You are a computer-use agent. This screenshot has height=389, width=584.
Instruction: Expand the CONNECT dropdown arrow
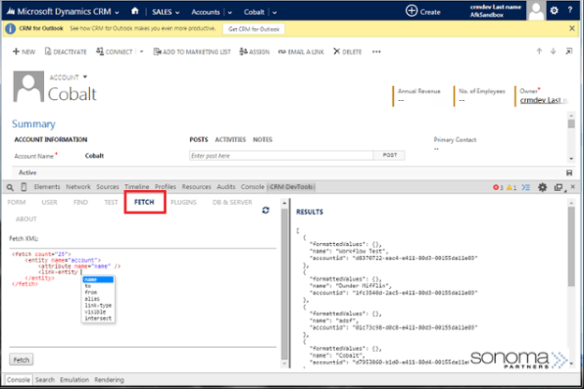coord(142,51)
